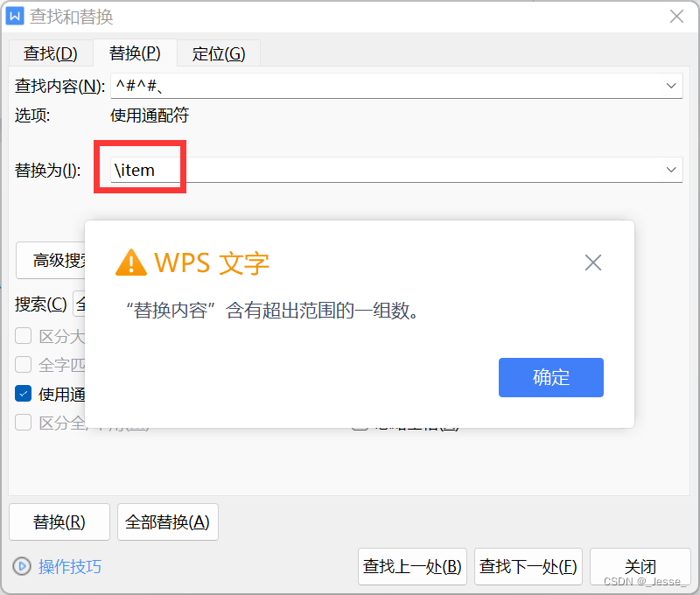
Task: Select the 替换(P) tab
Action: pyautogui.click(x=135, y=53)
